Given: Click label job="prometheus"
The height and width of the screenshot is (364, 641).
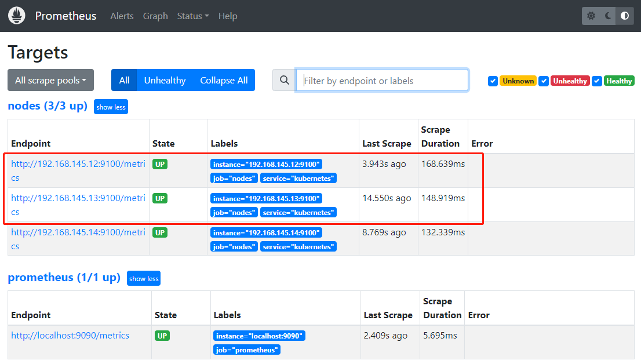Looking at the screenshot, I should pyautogui.click(x=247, y=350).
